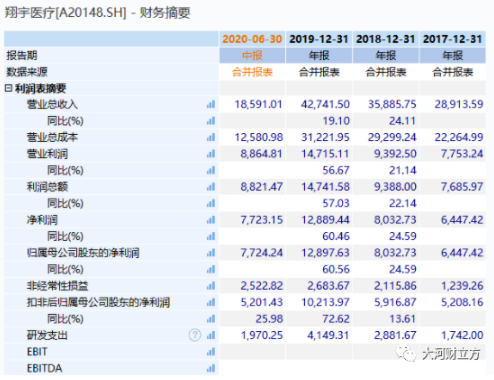Click the help question mark beside 研发支出
The image size is (494, 380).
195,335
